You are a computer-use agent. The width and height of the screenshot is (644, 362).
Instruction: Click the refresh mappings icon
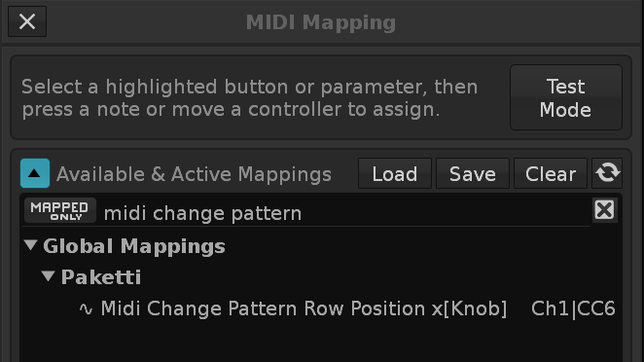607,173
